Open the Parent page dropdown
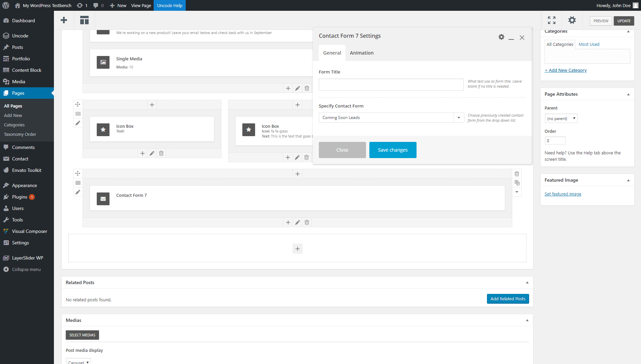 click(561, 118)
